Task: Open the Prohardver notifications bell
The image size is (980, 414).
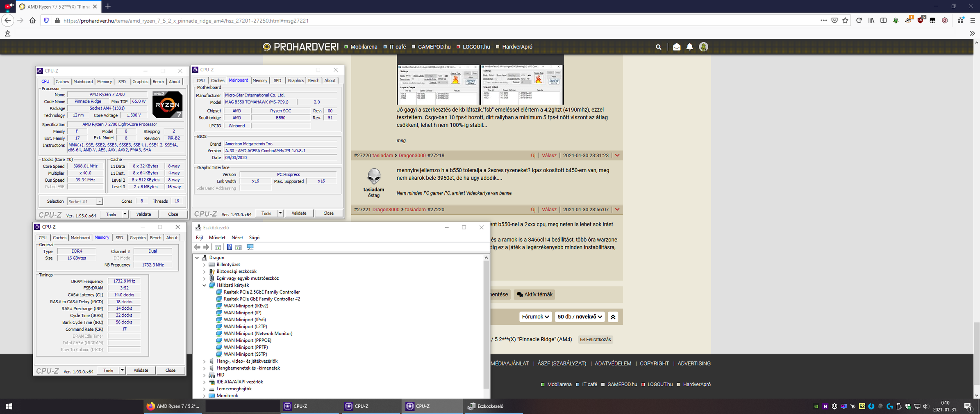Action: coord(690,47)
